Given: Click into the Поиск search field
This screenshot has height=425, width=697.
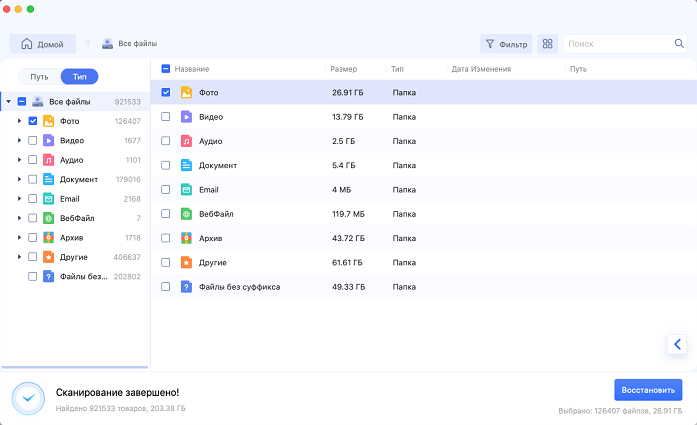Looking at the screenshot, I should pos(618,44).
